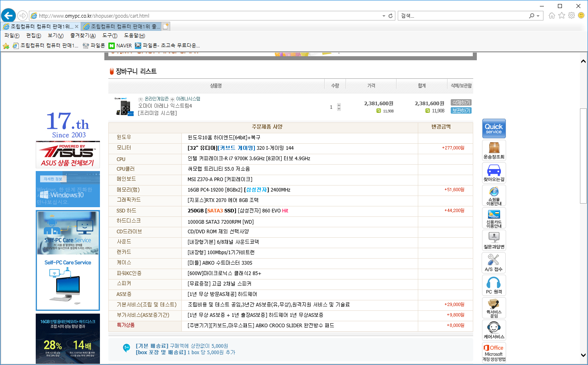Click the 주문제품 사양 table header
This screenshot has height=365, width=588.
(x=267, y=126)
